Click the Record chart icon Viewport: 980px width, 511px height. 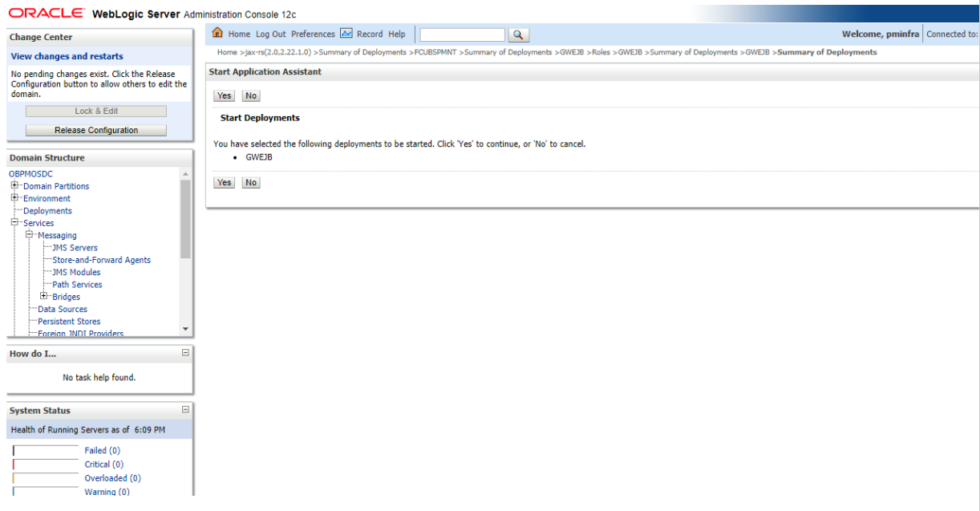tap(346, 34)
